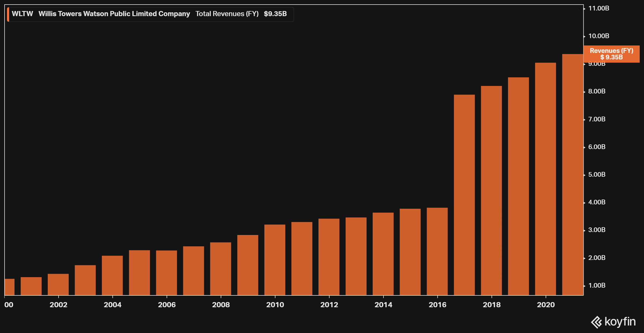Click the 2010 x-axis label
This screenshot has height=333, width=644.
tap(275, 305)
